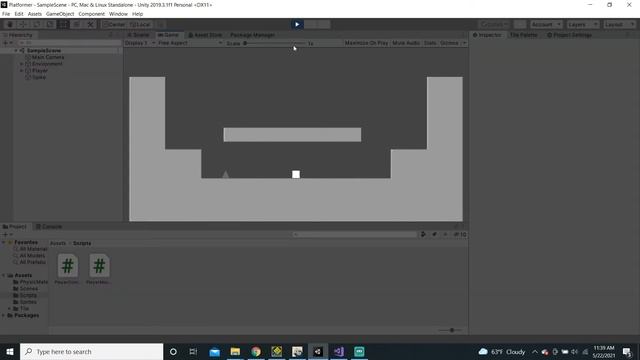The height and width of the screenshot is (360, 640).
Task: Collapse the SampleScene hierarchy node
Action: pyautogui.click(x=16, y=51)
